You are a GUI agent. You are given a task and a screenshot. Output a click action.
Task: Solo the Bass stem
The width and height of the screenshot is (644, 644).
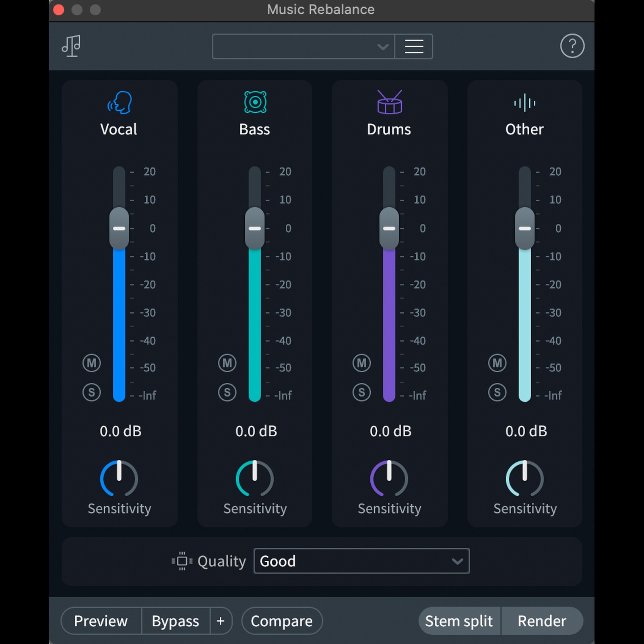coord(227,392)
